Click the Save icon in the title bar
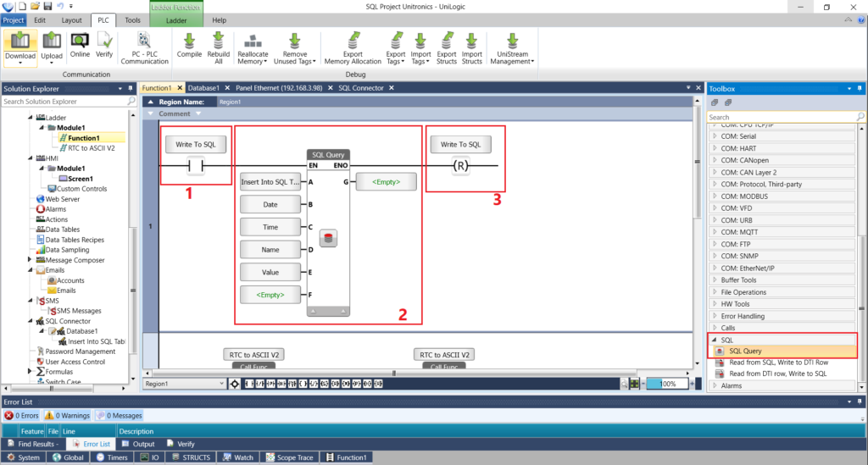Viewport: 868px width, 465px height. pyautogui.click(x=47, y=6)
